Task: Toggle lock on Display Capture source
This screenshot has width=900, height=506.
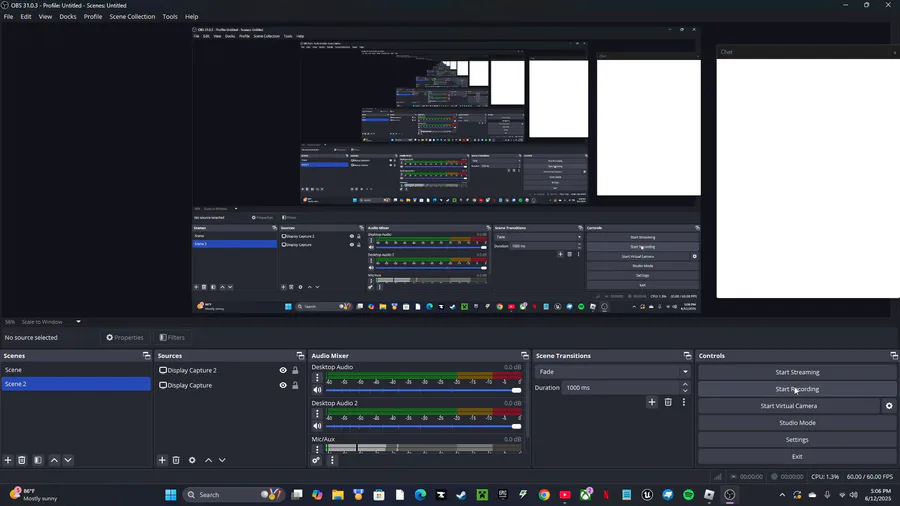Action: (295, 386)
